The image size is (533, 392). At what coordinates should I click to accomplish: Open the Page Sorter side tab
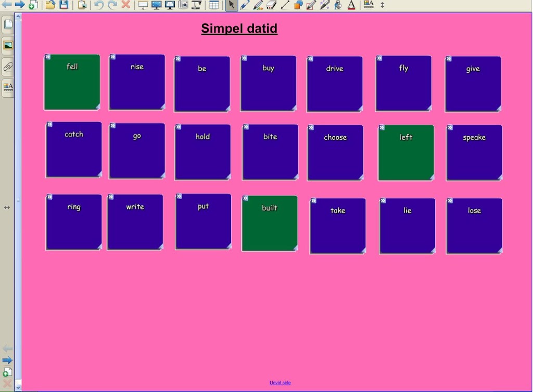[8, 24]
